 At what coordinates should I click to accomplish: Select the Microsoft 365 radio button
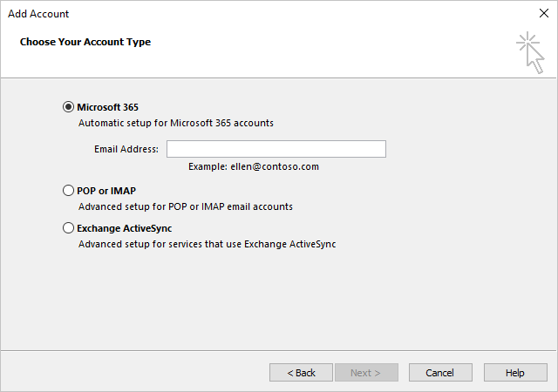click(x=68, y=107)
